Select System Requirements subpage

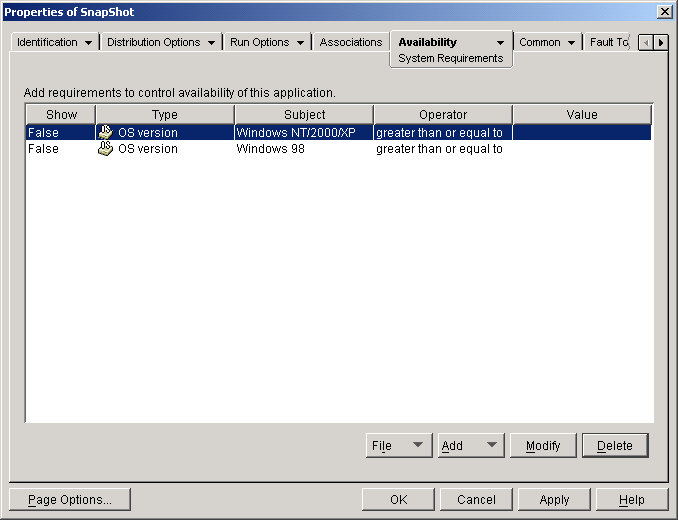pos(451,58)
